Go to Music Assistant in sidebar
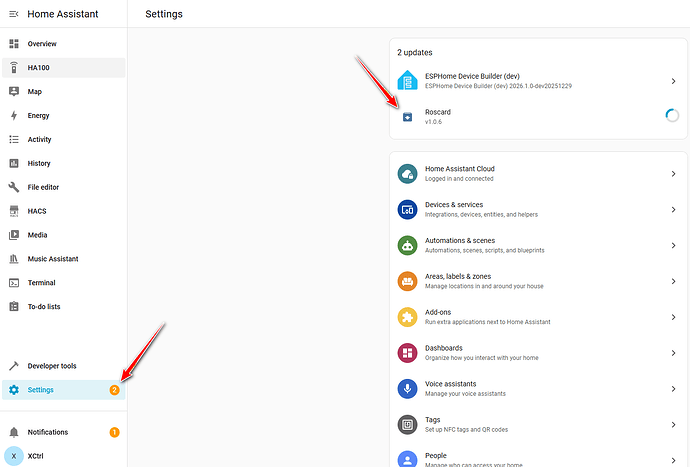The image size is (690, 467). (x=52, y=259)
